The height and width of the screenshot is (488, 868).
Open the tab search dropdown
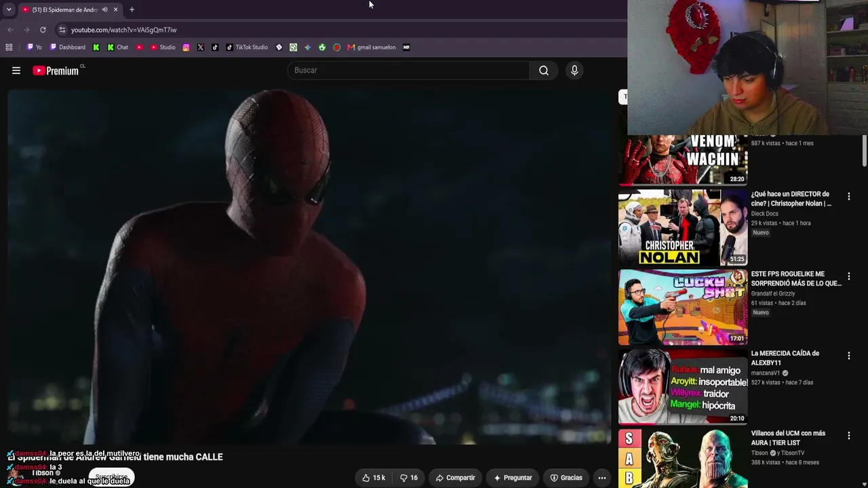[9, 9]
